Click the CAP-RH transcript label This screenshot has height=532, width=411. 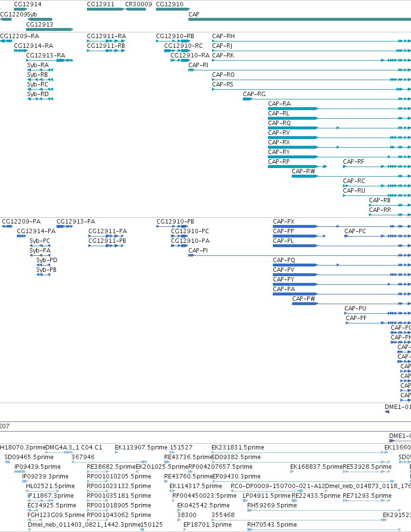pyautogui.click(x=223, y=36)
